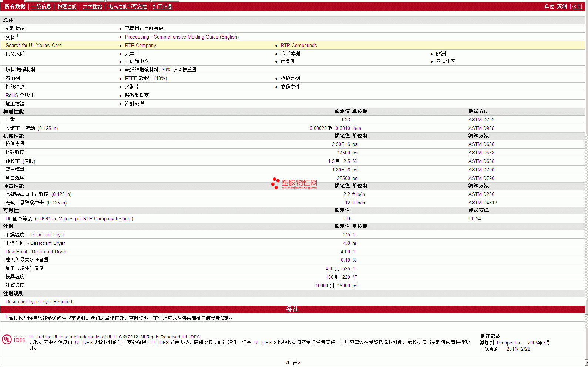588x367 pixels.
Task: Click the HB flammability rating value
Action: coord(346,218)
